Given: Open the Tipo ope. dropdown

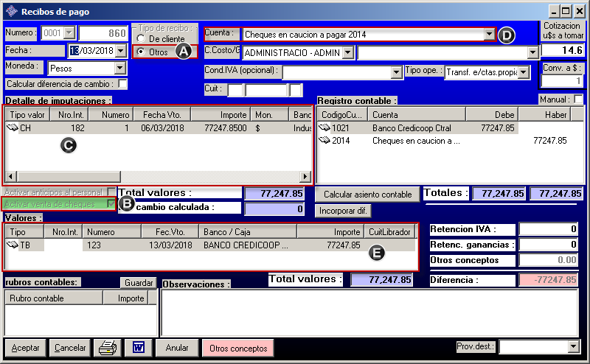Looking at the screenshot, I should tap(524, 72).
